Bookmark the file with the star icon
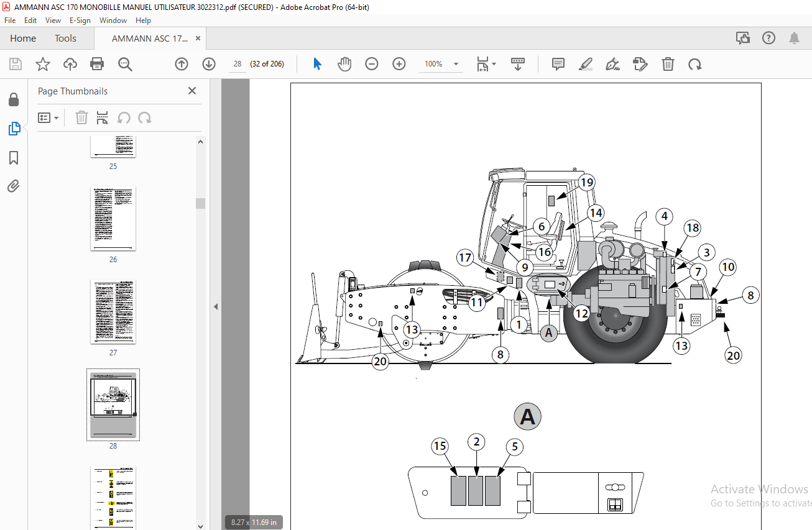 (x=42, y=64)
